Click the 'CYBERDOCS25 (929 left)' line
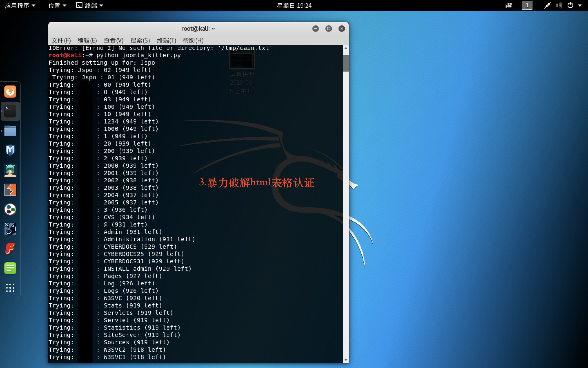Screen dimensions: 588x368 116,254
